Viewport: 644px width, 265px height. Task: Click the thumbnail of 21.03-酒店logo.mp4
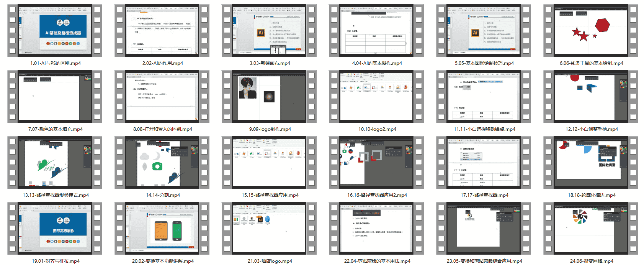click(x=269, y=229)
